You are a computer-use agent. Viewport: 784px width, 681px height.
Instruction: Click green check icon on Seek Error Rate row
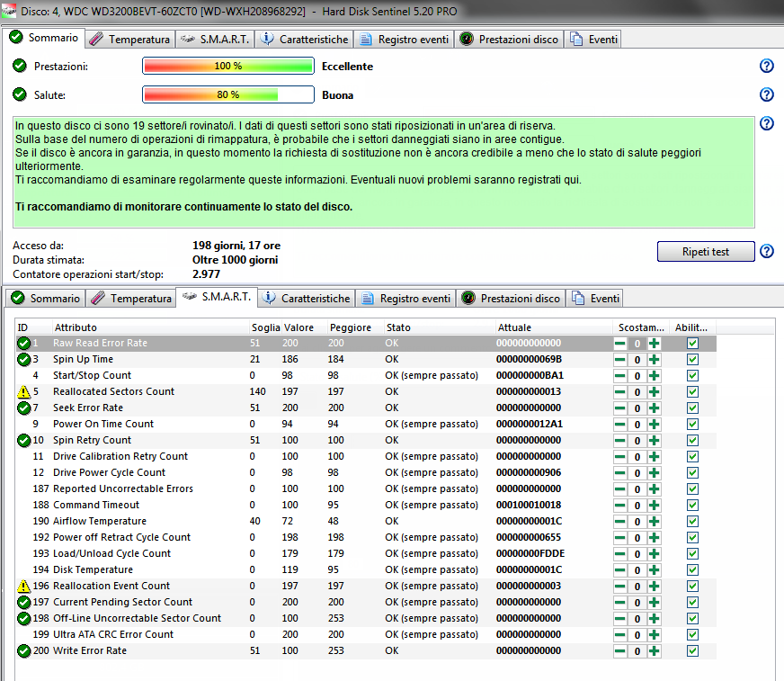pos(23,408)
